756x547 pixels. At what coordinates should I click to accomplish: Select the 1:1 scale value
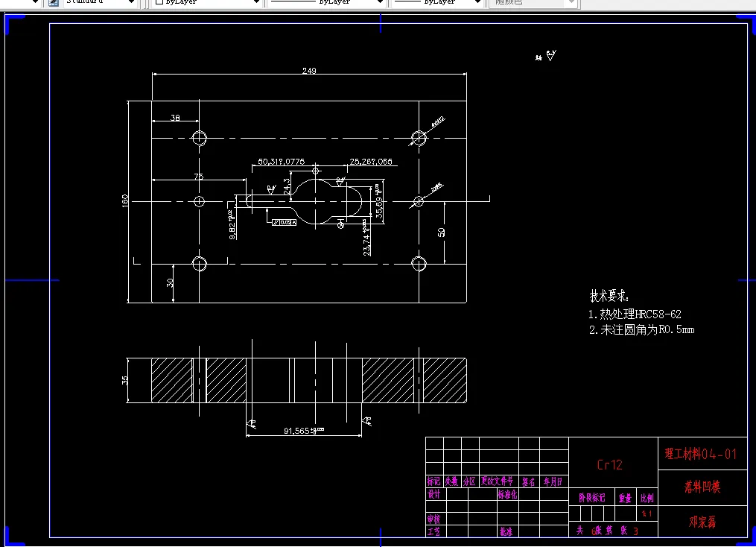tap(647, 513)
